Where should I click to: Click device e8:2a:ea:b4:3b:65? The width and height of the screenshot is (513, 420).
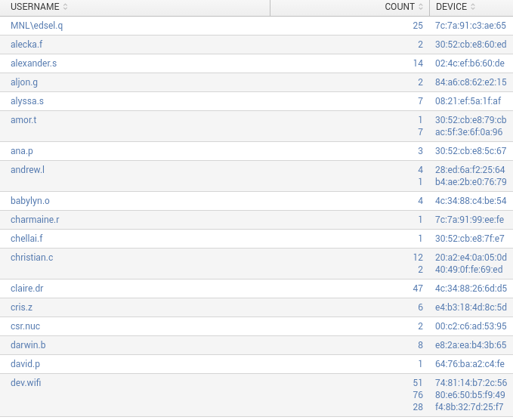click(x=470, y=345)
